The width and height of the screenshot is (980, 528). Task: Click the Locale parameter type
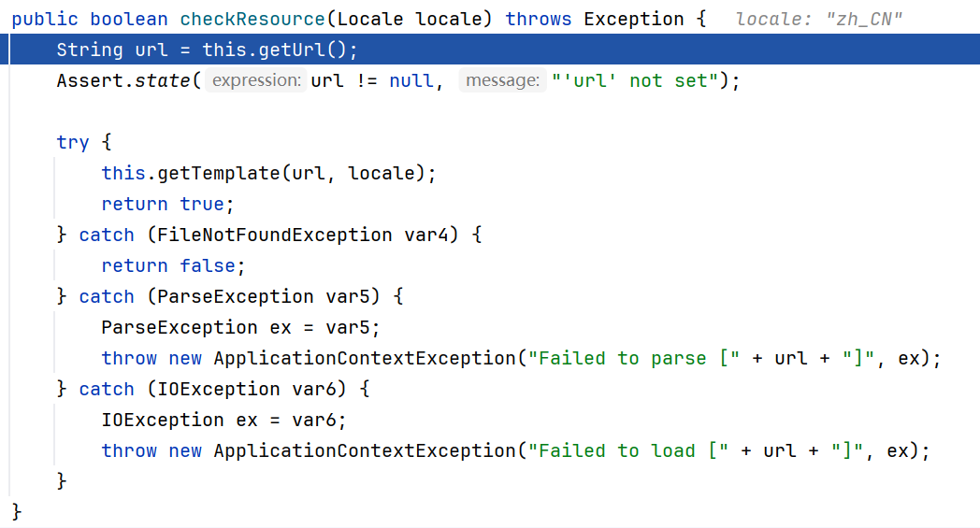click(x=370, y=19)
